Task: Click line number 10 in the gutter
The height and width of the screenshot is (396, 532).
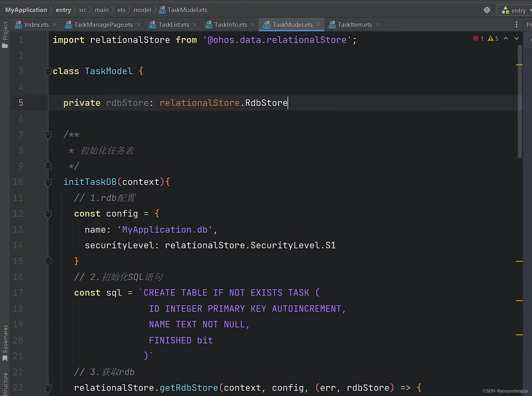Action: (x=18, y=182)
